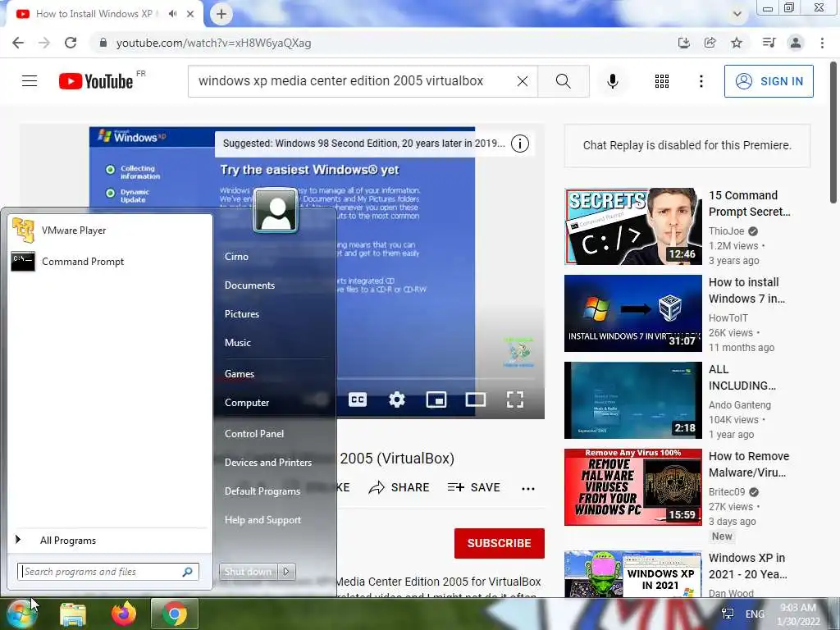Image resolution: width=840 pixels, height=630 pixels.
Task: Open Computer from Start menu
Action: (x=246, y=402)
